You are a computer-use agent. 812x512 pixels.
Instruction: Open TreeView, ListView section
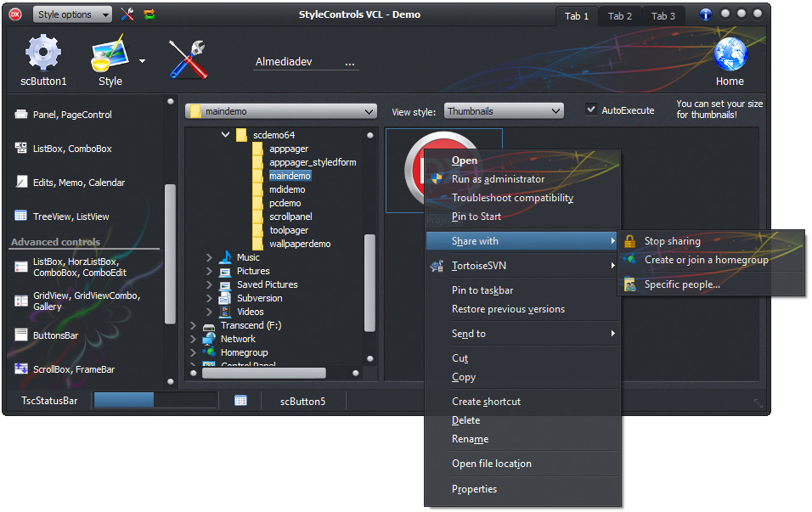71,217
